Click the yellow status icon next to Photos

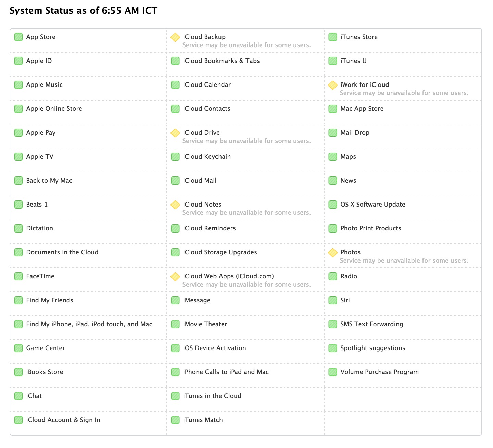tap(333, 252)
